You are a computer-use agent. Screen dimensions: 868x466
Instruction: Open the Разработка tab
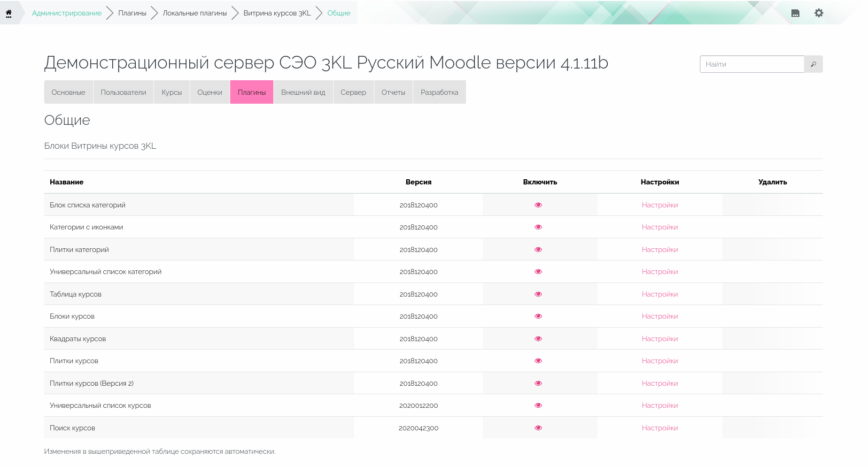(440, 92)
